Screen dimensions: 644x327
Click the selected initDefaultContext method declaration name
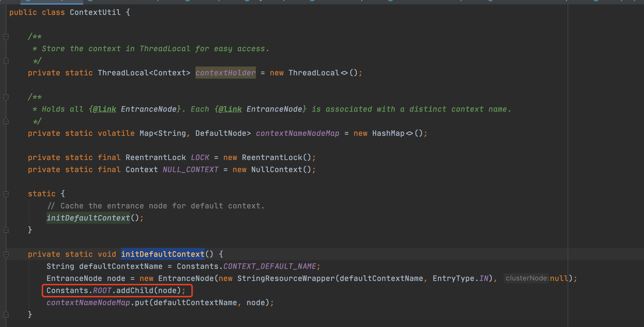click(x=162, y=254)
